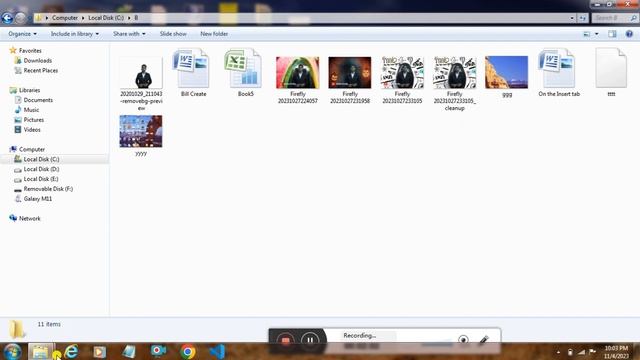Select Galaxy M11 device
The height and width of the screenshot is (360, 640).
38,199
